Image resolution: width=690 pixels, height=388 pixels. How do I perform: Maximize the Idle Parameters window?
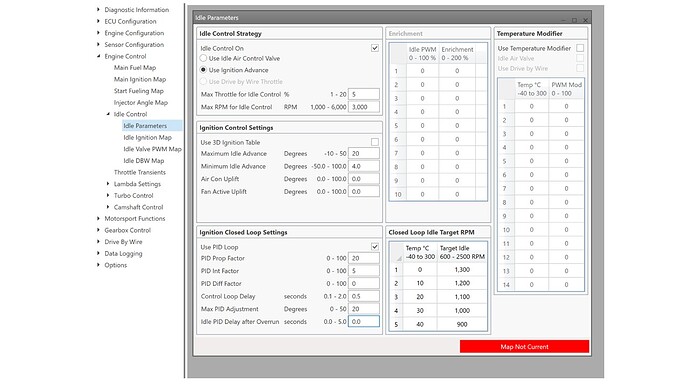[574, 20]
